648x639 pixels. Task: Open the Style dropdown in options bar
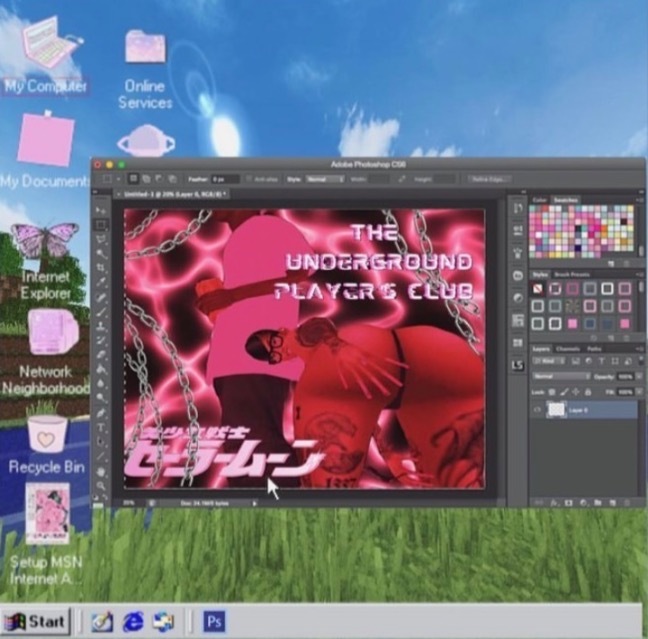point(322,179)
